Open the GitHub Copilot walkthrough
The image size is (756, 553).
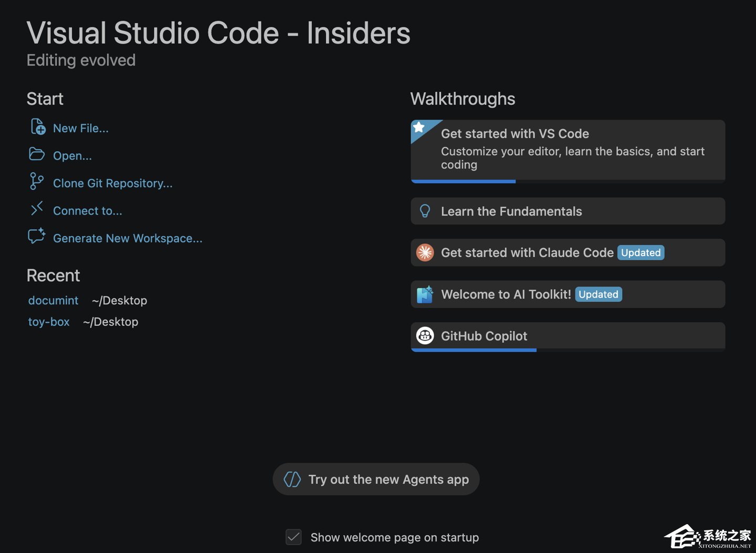coord(568,336)
